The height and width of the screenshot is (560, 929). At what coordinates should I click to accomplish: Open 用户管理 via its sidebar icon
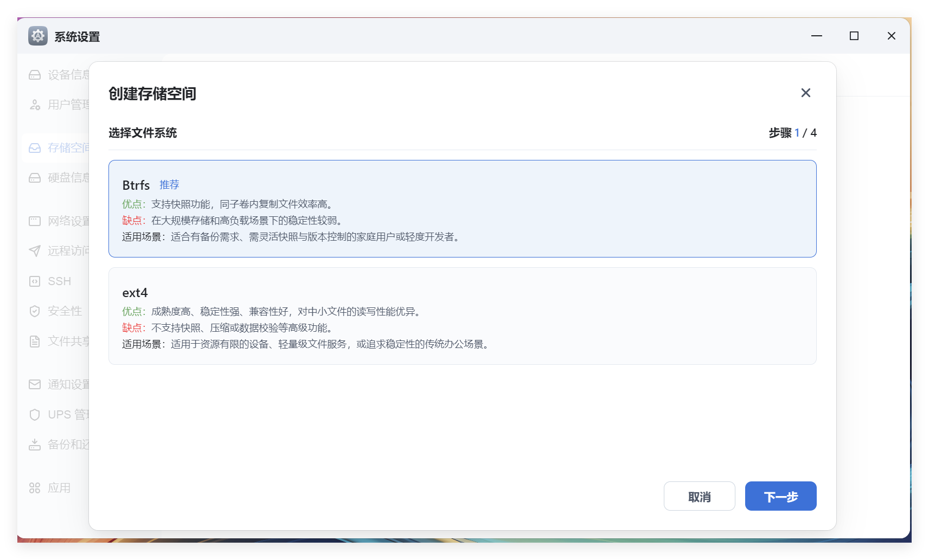(35, 105)
